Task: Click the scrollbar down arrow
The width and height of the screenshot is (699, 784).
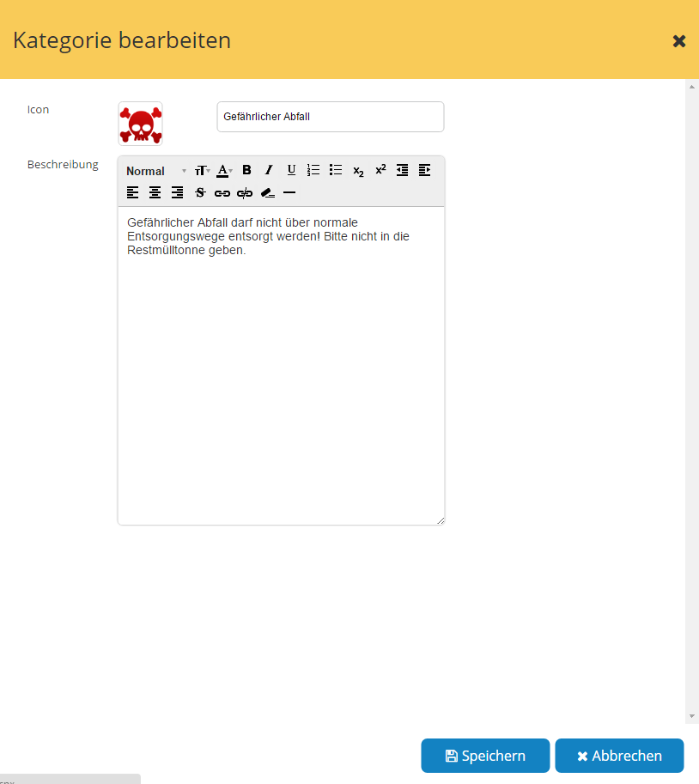Action: point(692,716)
